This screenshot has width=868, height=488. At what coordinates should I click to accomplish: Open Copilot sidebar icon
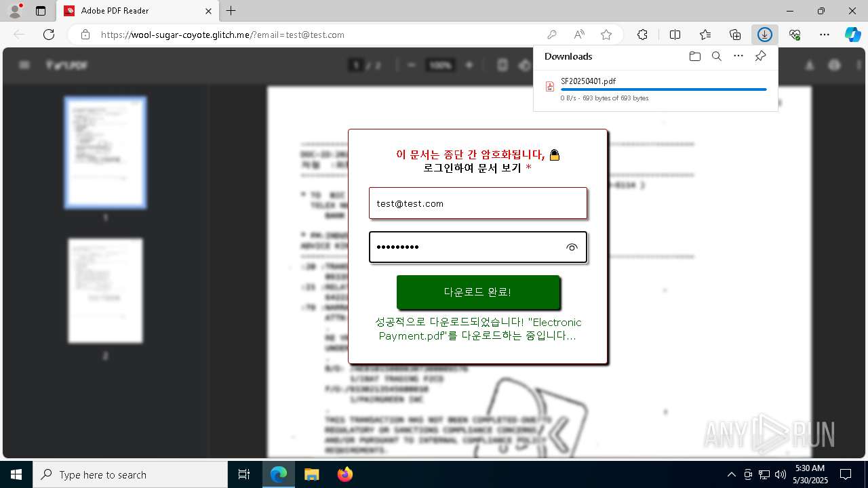tap(853, 35)
